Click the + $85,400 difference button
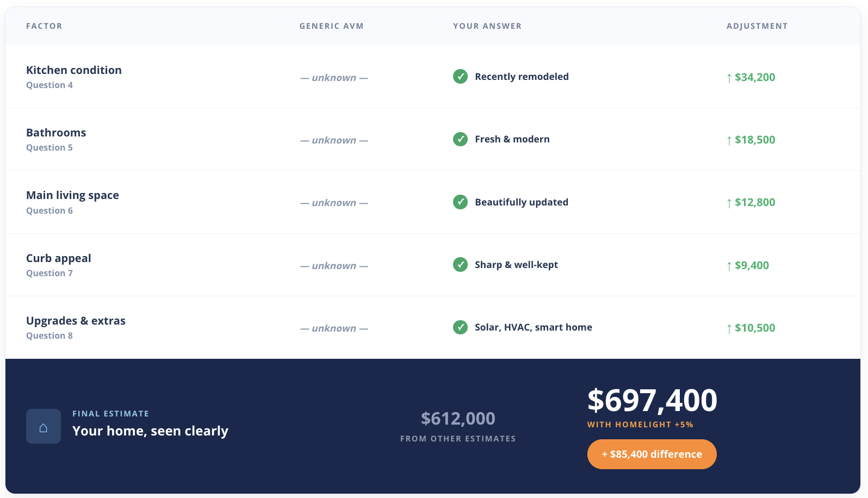This screenshot has width=868, height=498. click(x=652, y=454)
